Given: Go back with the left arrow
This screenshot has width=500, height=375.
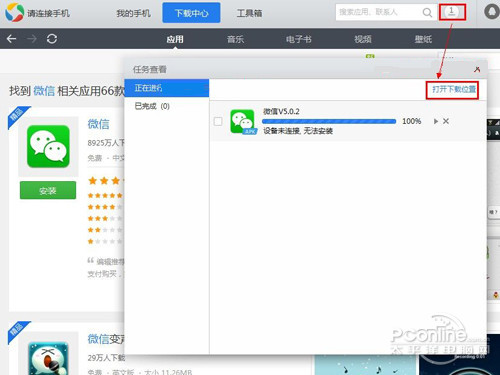Looking at the screenshot, I should click(12, 39).
